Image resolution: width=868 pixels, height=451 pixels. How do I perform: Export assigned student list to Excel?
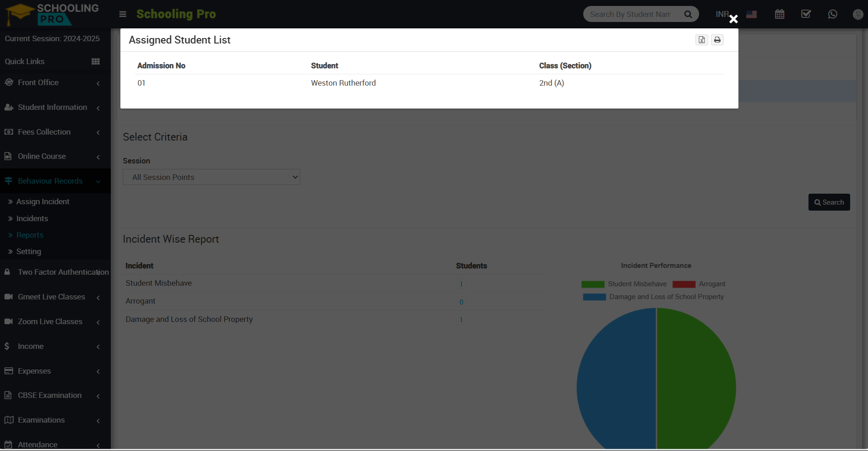pos(702,40)
